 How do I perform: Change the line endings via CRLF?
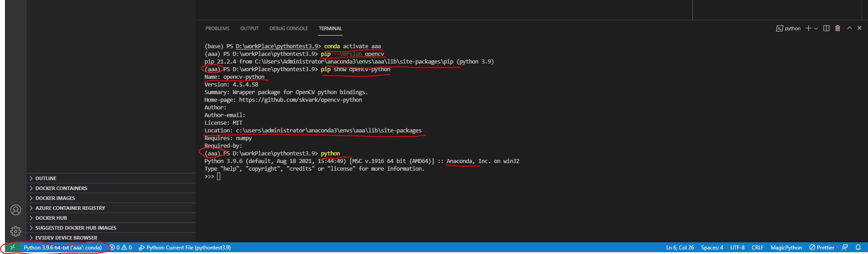tap(757, 247)
